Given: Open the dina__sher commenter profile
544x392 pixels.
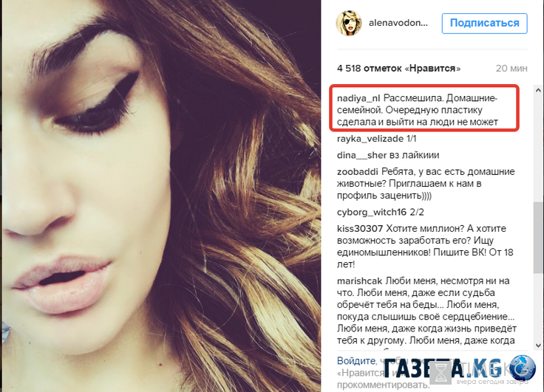Looking at the screenshot, I should pyautogui.click(x=361, y=155).
